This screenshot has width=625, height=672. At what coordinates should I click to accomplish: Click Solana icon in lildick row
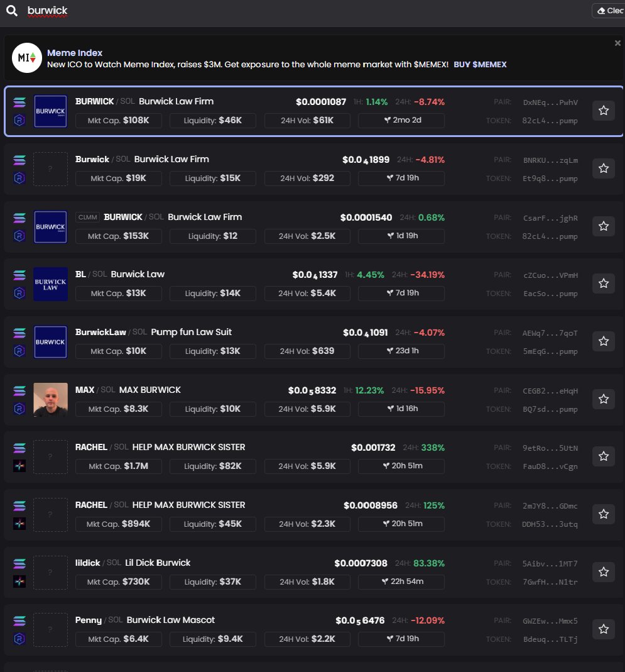(19, 564)
